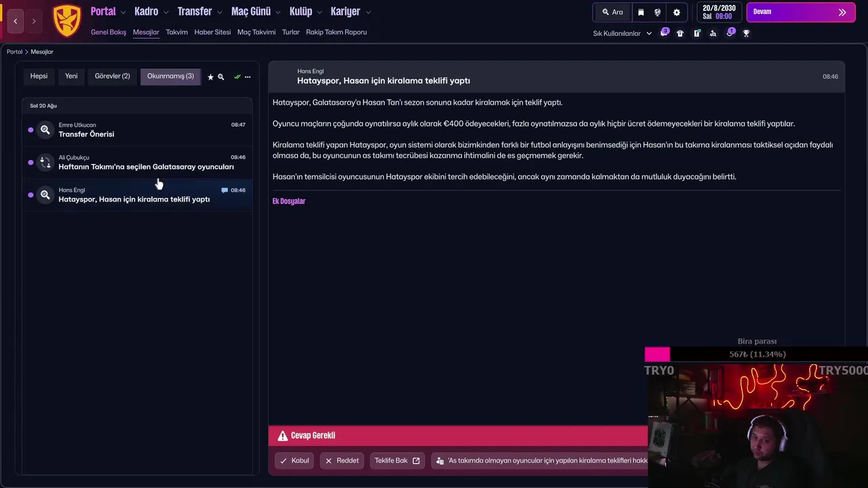This screenshot has width=868, height=488.
Task: Go back with the left arrow
Action: [16, 21]
